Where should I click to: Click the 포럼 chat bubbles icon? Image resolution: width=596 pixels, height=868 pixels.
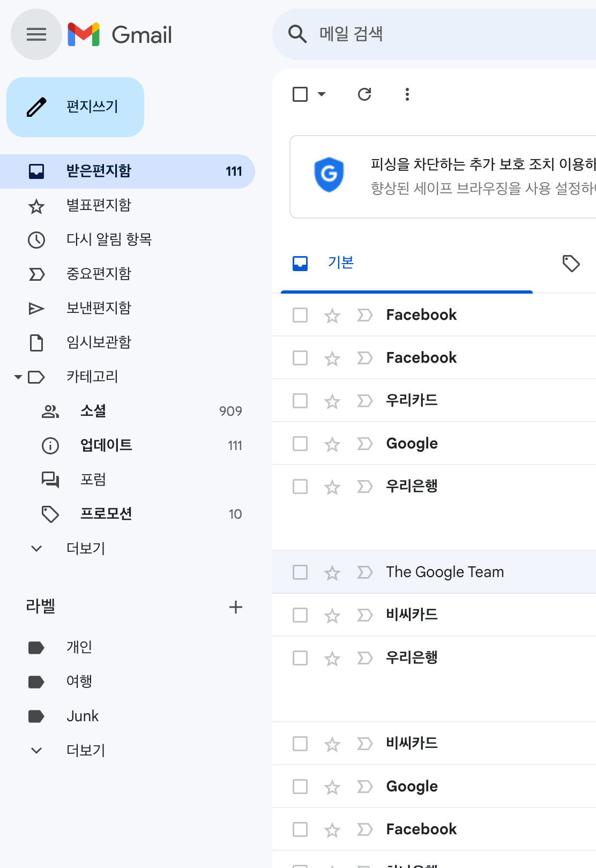(50, 480)
